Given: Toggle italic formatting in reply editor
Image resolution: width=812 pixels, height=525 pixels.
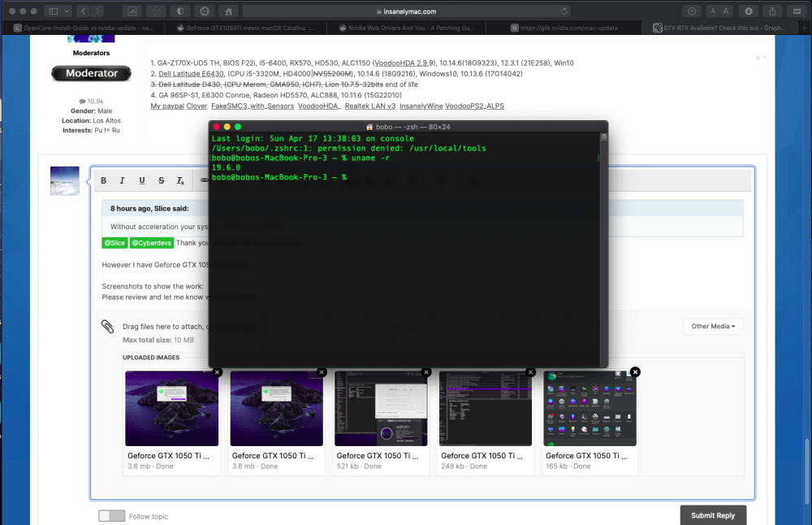Looking at the screenshot, I should (x=123, y=180).
